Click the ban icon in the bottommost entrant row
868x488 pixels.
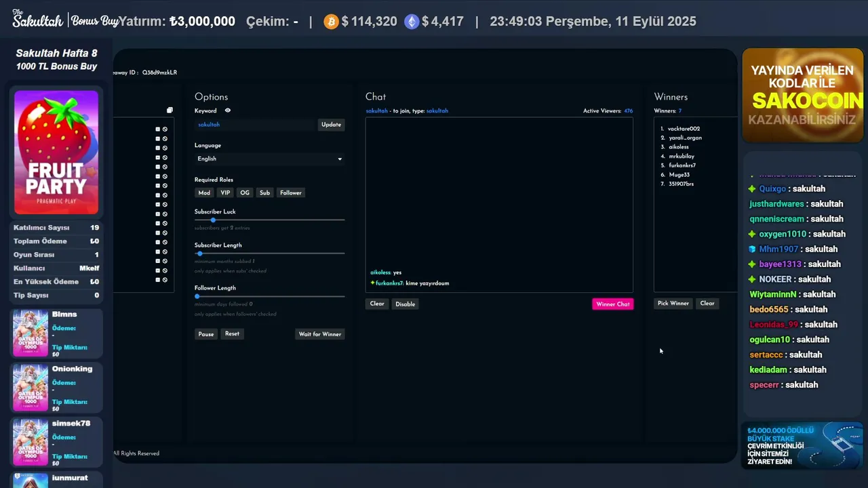coord(165,280)
